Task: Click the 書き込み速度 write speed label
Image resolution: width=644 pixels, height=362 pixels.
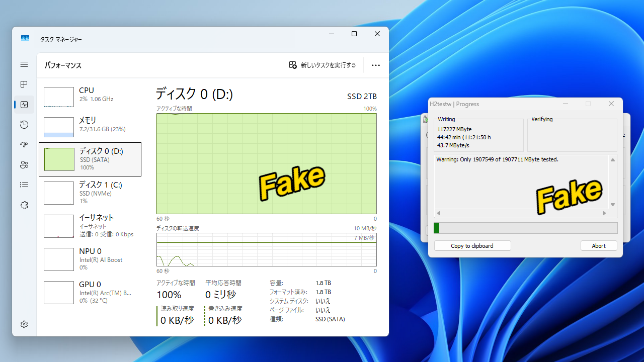Action: 225,309
